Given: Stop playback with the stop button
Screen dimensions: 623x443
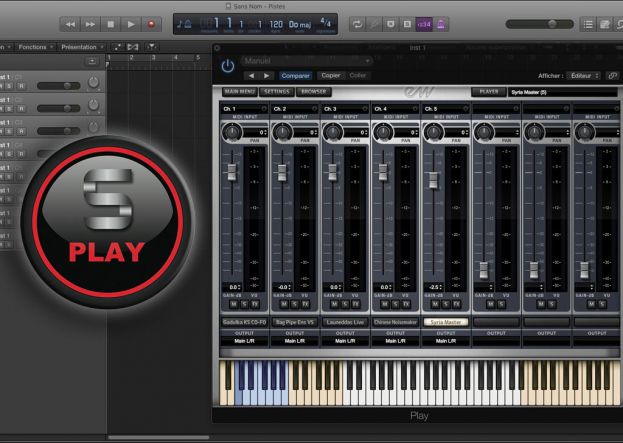Looking at the screenshot, I should [110, 23].
